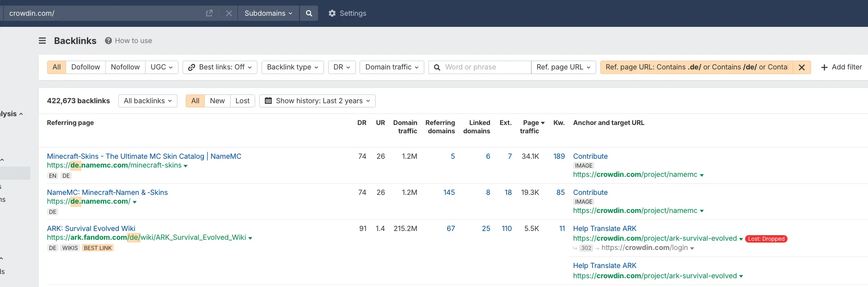
Task: Open Minecraft-Skins NameMC referring page
Action: click(x=144, y=156)
